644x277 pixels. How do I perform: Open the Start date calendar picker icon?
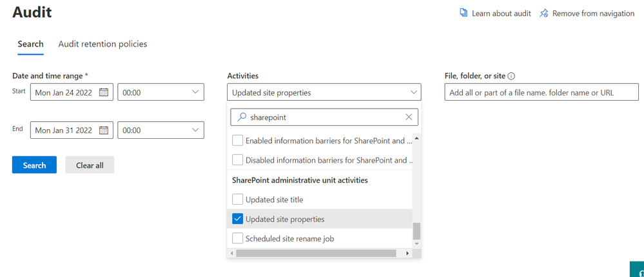(104, 92)
